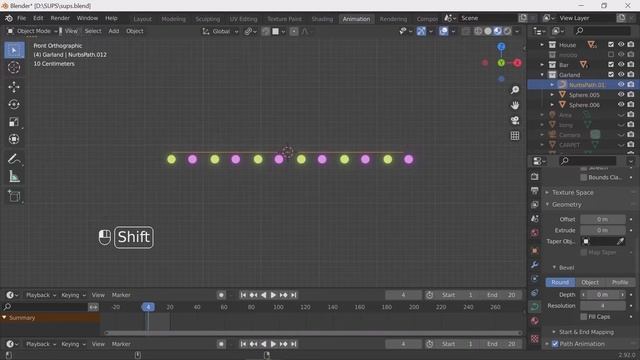Switch to the Shading workspace tab

(x=322, y=19)
